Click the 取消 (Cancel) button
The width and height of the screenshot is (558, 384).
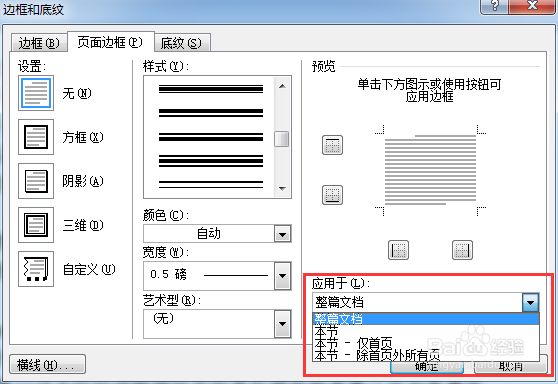(510, 366)
